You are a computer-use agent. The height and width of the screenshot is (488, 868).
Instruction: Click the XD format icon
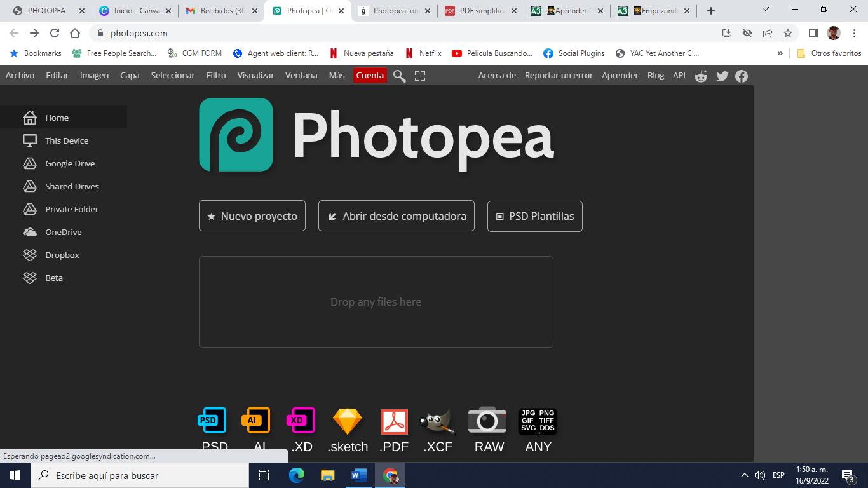(301, 420)
